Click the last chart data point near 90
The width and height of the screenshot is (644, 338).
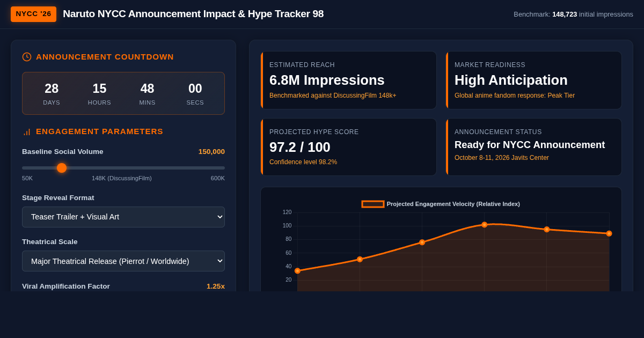pos(609,233)
